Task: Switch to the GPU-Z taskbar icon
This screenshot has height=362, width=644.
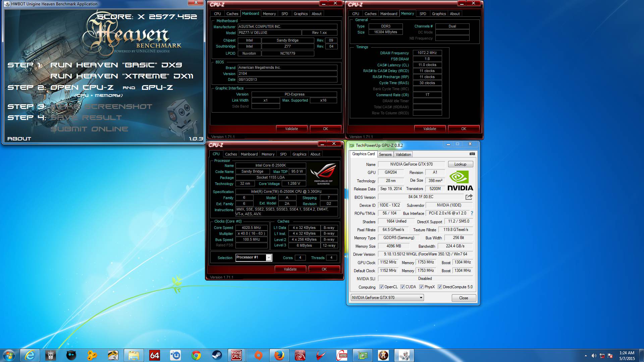Action: 363,355
